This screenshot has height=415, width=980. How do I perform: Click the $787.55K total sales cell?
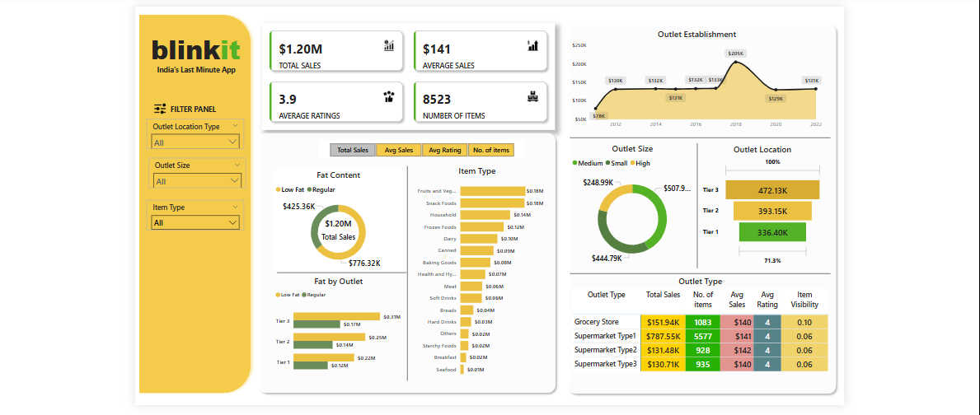click(663, 336)
